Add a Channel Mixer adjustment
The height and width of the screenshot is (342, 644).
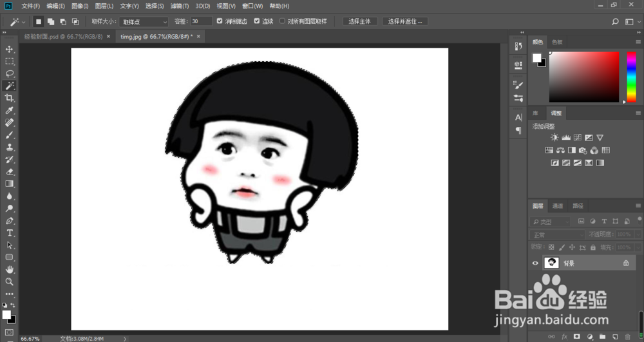[594, 150]
